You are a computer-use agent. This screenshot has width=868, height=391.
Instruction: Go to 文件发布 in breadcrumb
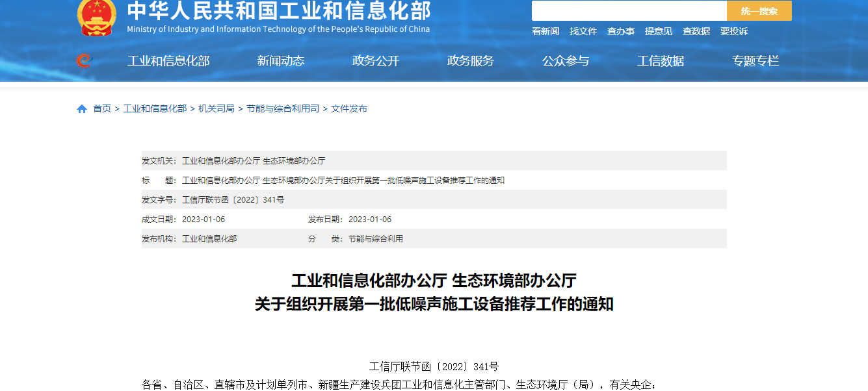(x=349, y=109)
